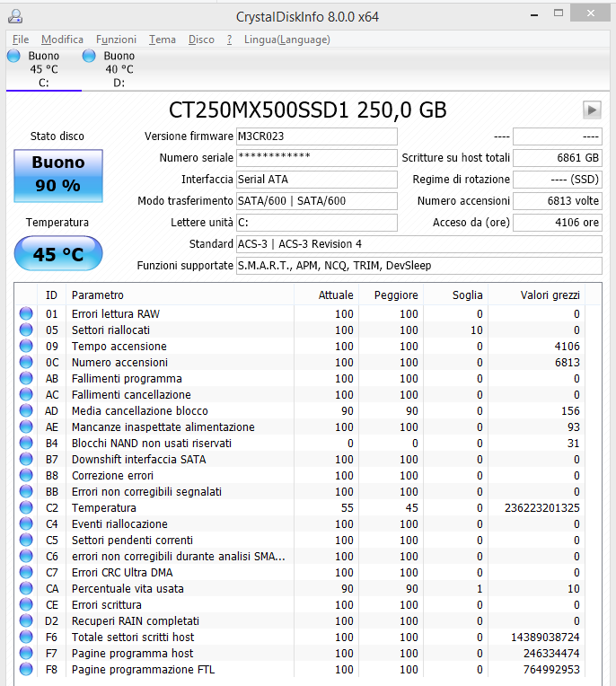Viewport: 616px width, 686px height.
Task: Click status icon of Correzione errori row
Action: pyautogui.click(x=26, y=476)
